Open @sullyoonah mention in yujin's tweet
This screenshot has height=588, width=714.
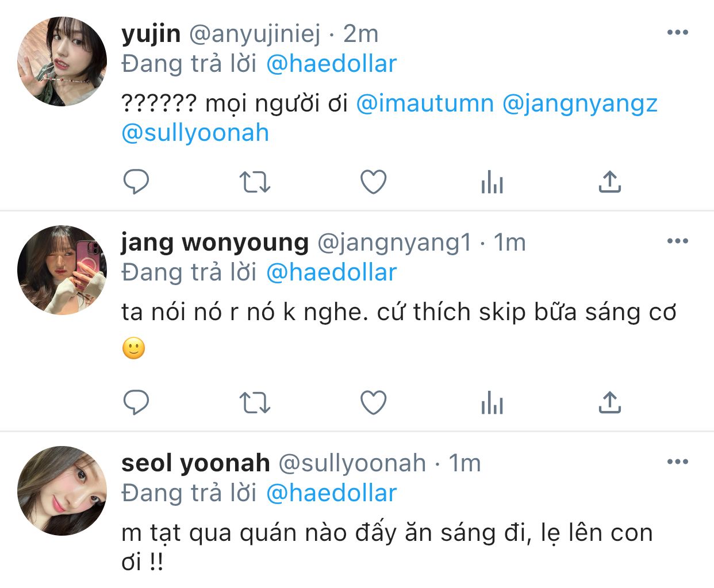point(195,133)
